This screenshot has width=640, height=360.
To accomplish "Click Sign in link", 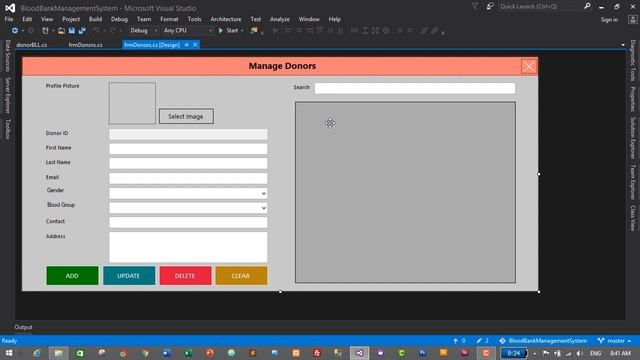I will (609, 20).
